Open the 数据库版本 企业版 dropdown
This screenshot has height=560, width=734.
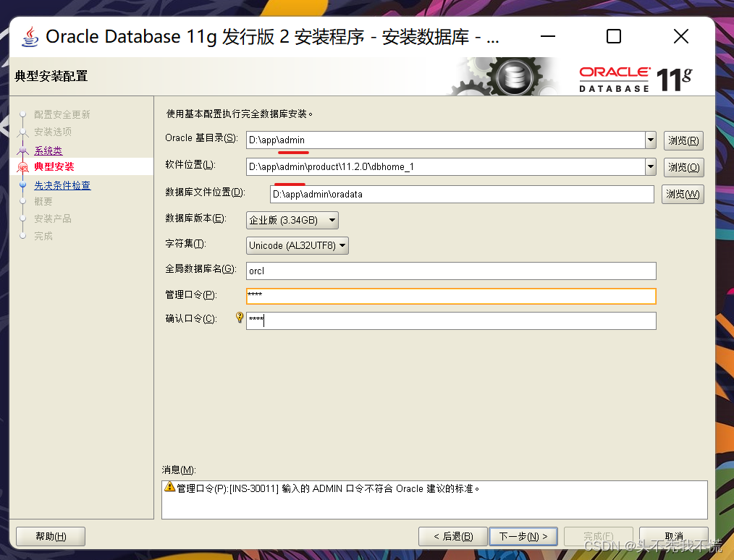pos(292,220)
